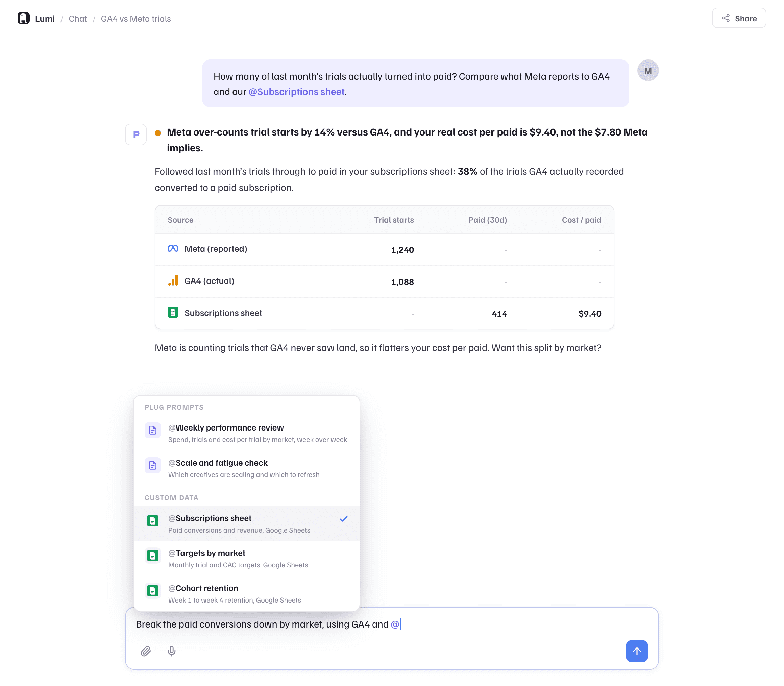Viewport: 784px width, 686px height.
Task: Click the Lumi brand name
Action: click(45, 18)
